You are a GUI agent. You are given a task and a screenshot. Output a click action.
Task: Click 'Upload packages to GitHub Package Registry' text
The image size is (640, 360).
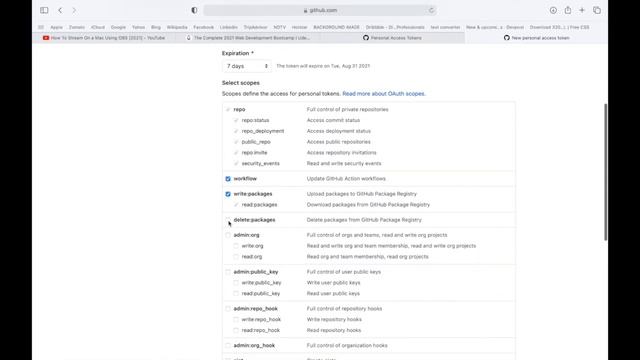pyautogui.click(x=362, y=194)
